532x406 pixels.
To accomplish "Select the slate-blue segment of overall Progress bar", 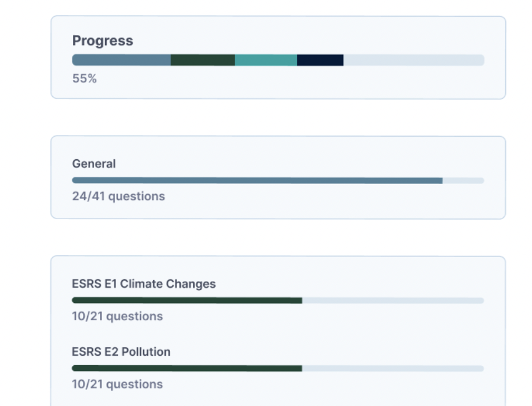I will [x=121, y=60].
